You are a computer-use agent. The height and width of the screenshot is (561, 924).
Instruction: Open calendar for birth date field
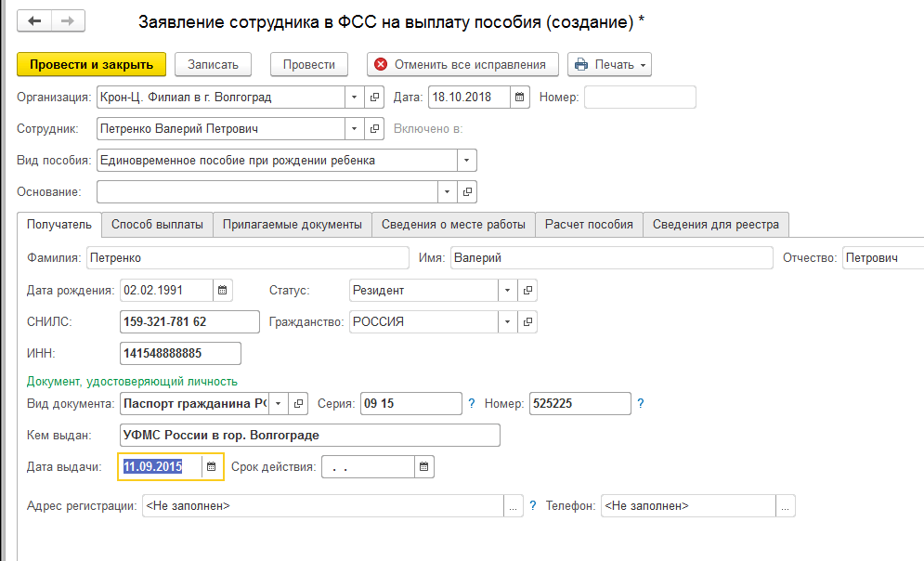[223, 290]
